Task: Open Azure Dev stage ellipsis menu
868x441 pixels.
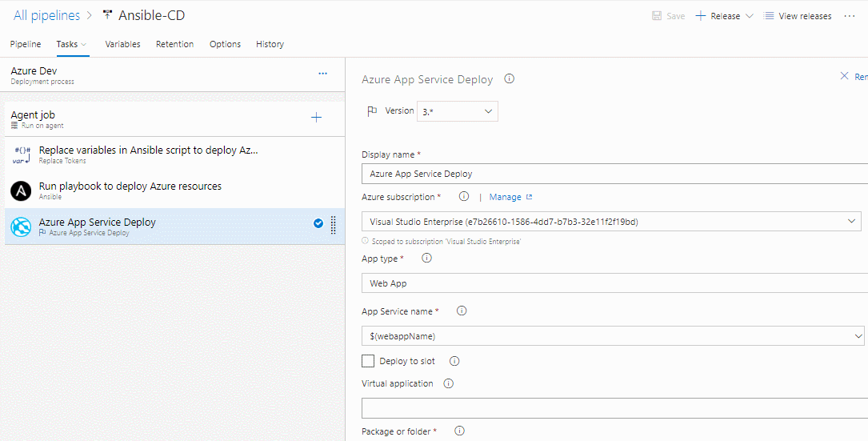Action: (322, 74)
